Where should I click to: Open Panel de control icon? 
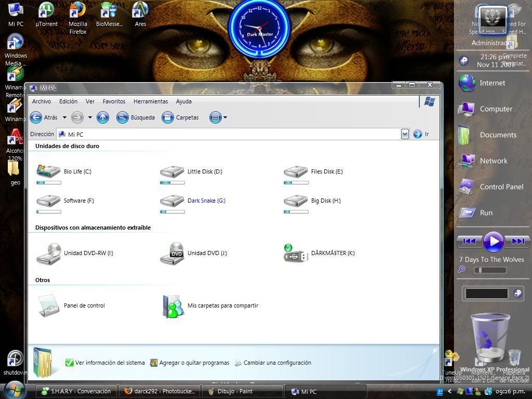pos(71,305)
